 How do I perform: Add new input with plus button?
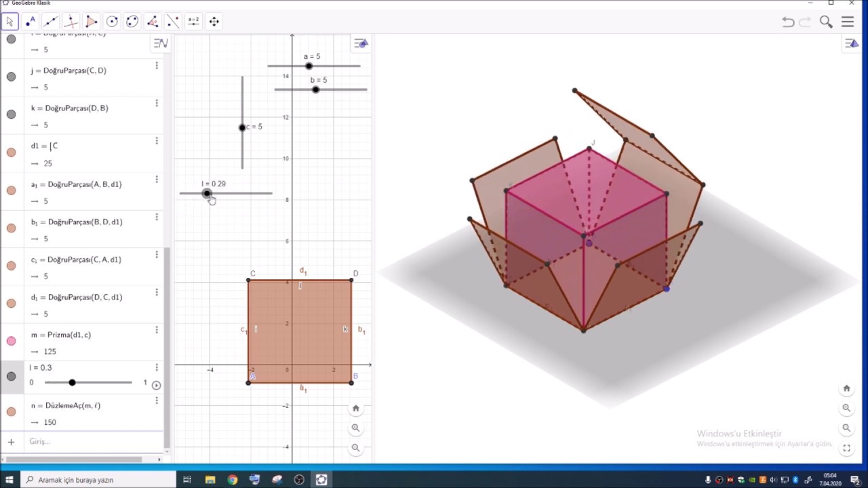pos(11,442)
